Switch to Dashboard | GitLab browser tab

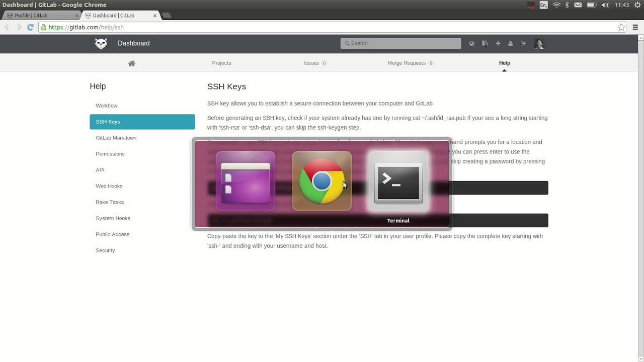120,16
